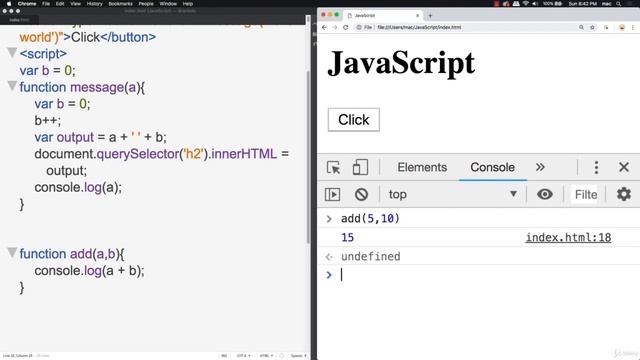
Task: Select the element inspector arrow in DevTools
Action: pyautogui.click(x=333, y=167)
